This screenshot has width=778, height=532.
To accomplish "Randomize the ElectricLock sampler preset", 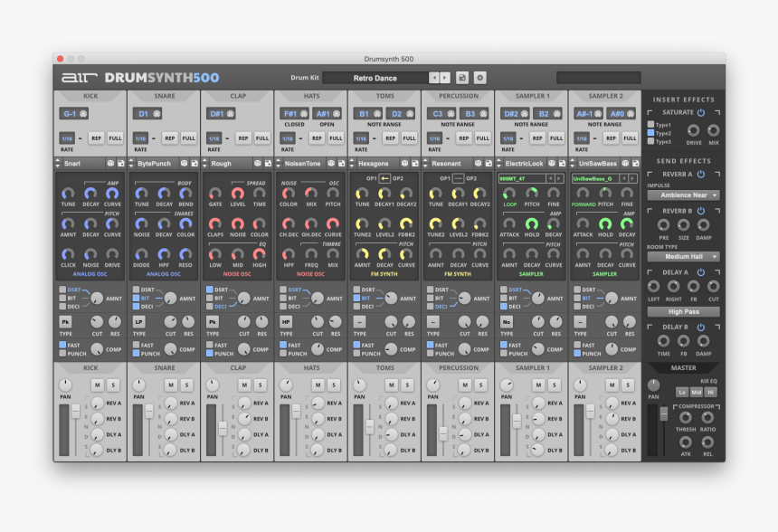I will (552, 163).
